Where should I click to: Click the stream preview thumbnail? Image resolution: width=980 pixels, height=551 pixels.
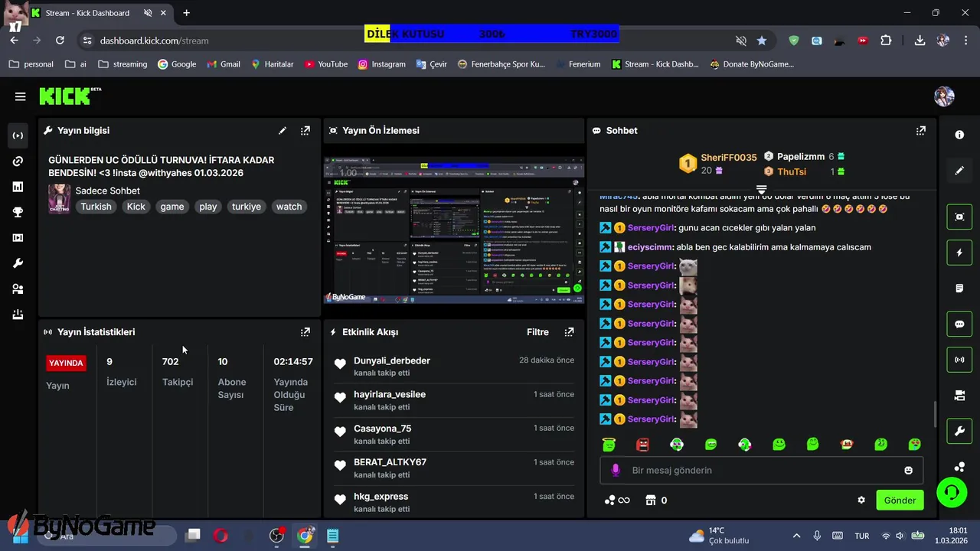click(x=454, y=230)
